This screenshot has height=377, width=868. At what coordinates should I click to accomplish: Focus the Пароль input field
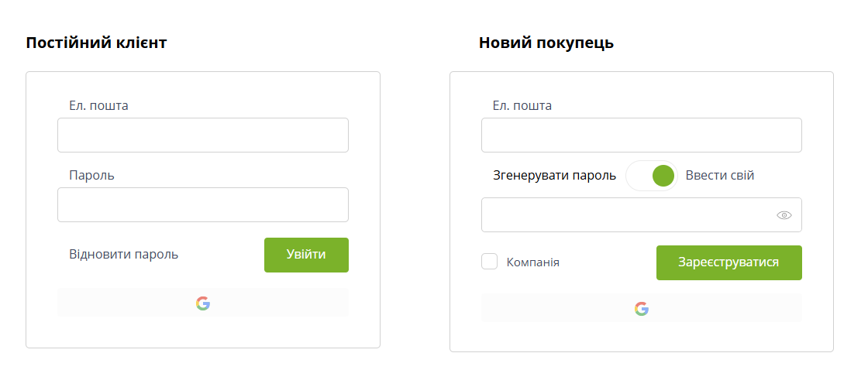(x=203, y=204)
